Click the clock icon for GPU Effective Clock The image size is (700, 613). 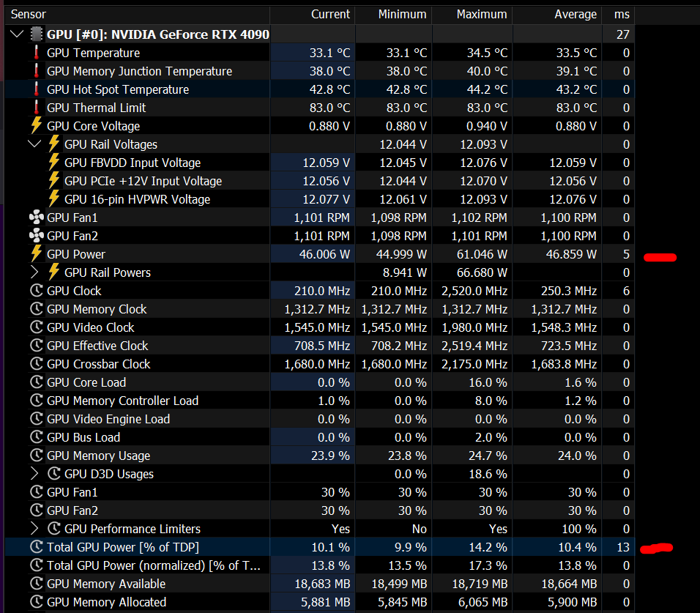coord(36,345)
